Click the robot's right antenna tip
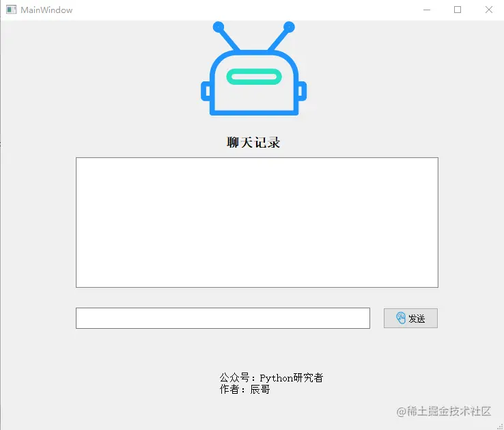 [289, 27]
